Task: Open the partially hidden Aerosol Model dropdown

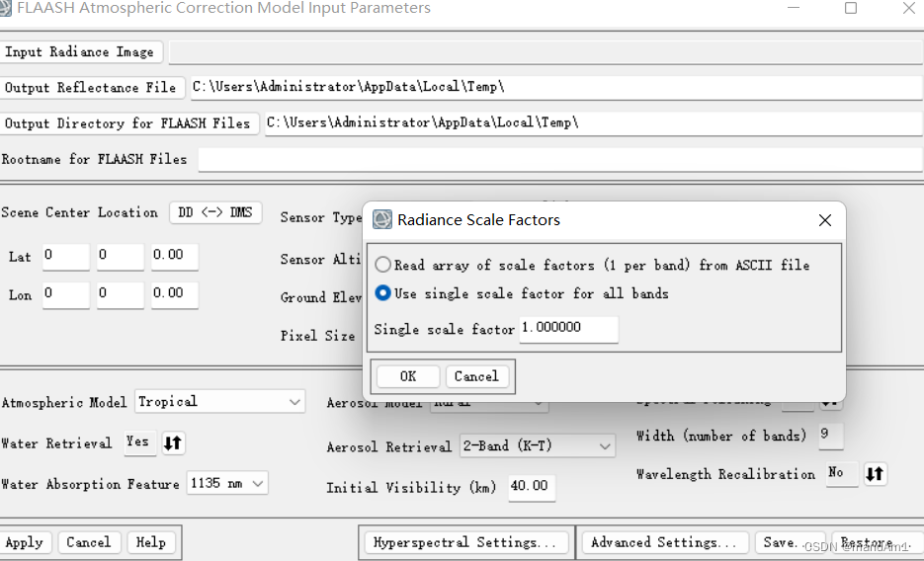Action: click(x=489, y=404)
